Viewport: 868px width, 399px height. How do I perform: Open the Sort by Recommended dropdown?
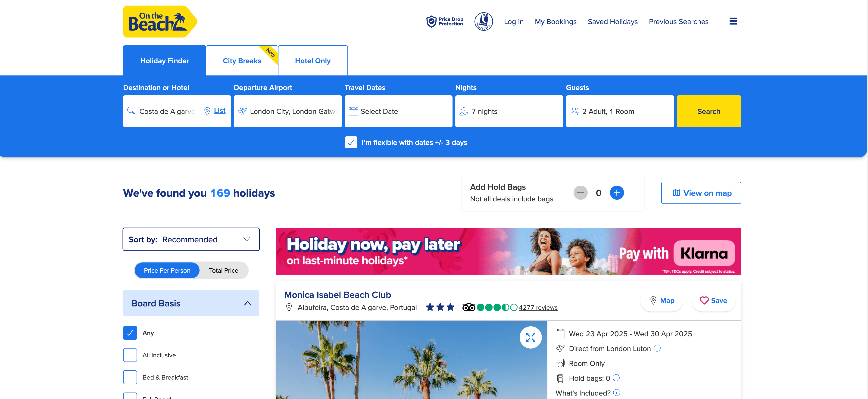click(x=191, y=239)
